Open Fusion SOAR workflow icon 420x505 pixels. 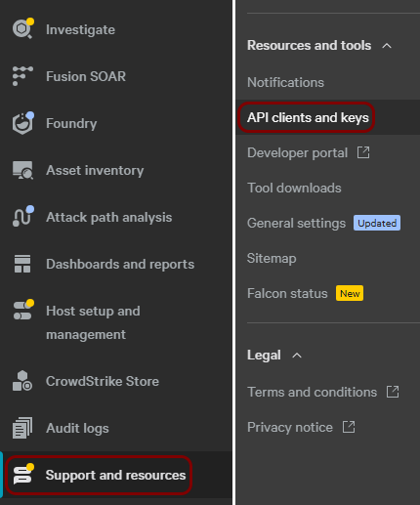point(22,76)
